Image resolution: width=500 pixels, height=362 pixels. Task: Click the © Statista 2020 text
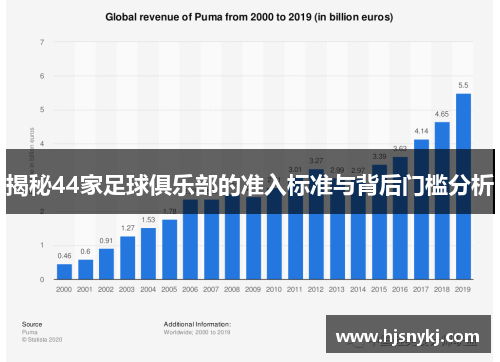pyautogui.click(x=42, y=340)
